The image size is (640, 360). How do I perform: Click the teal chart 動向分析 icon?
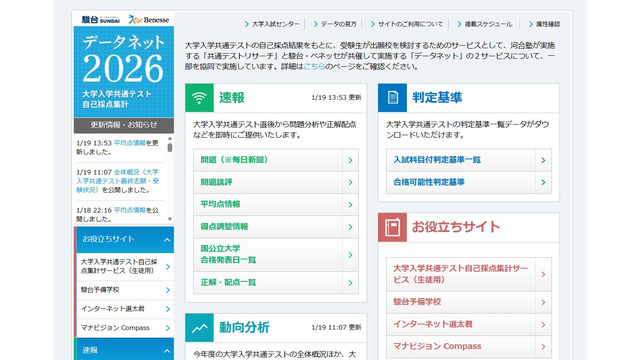[199, 328]
